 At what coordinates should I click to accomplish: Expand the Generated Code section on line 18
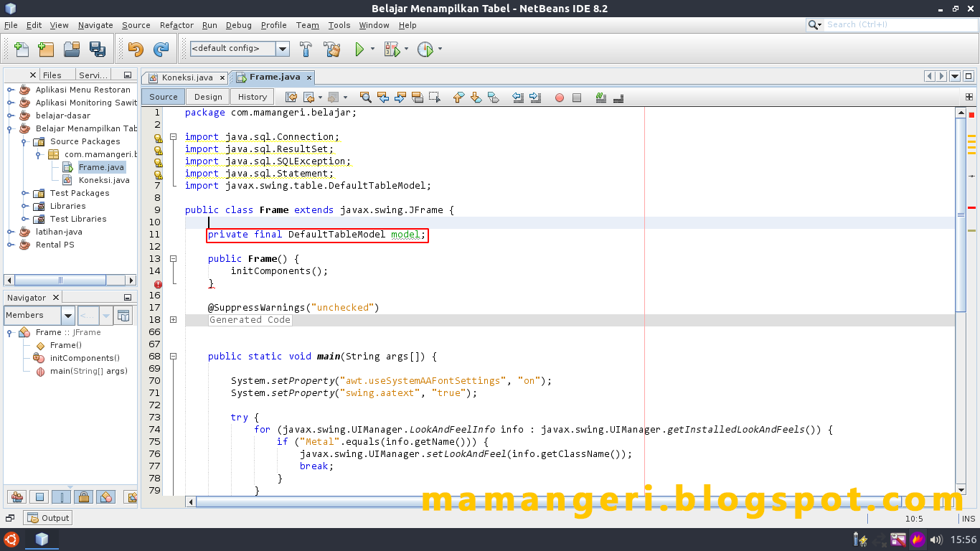tap(172, 319)
